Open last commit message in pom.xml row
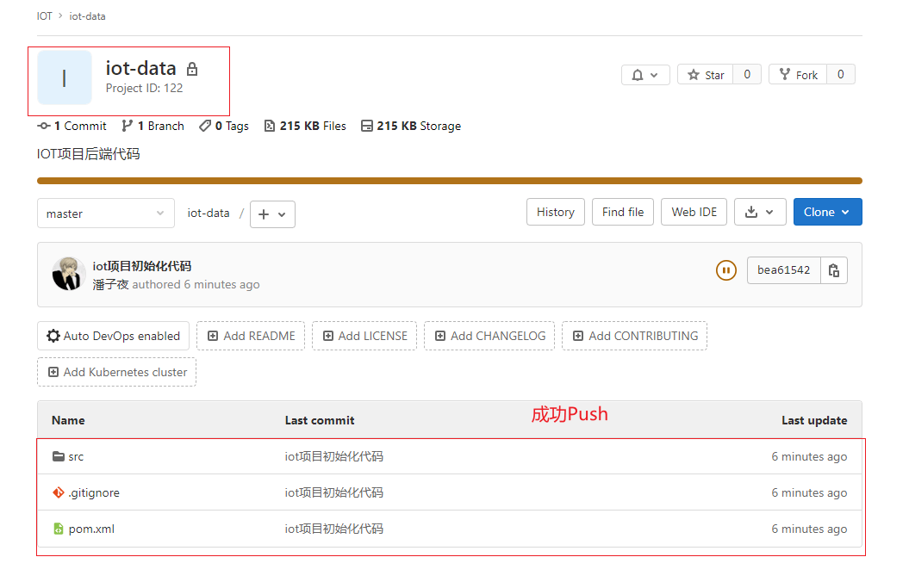This screenshot has width=909, height=588. (334, 529)
